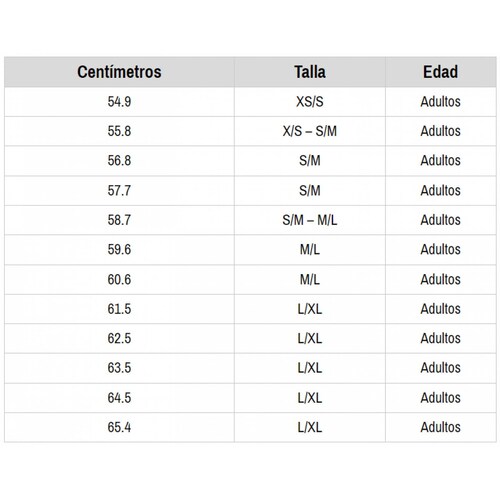Click the Talla column header
This screenshot has height=500, width=500.
pos(310,72)
